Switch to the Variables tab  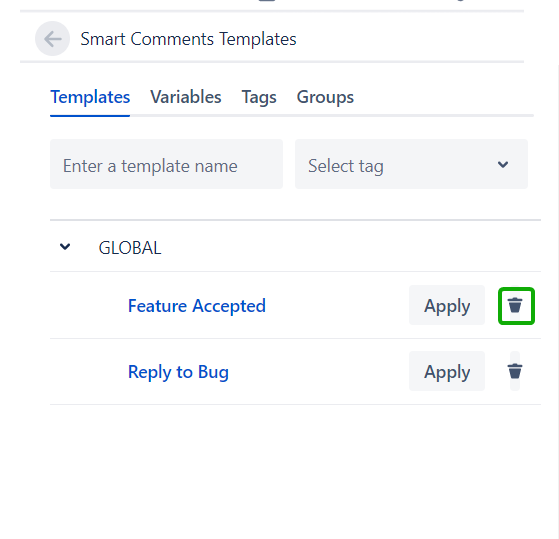click(x=186, y=97)
